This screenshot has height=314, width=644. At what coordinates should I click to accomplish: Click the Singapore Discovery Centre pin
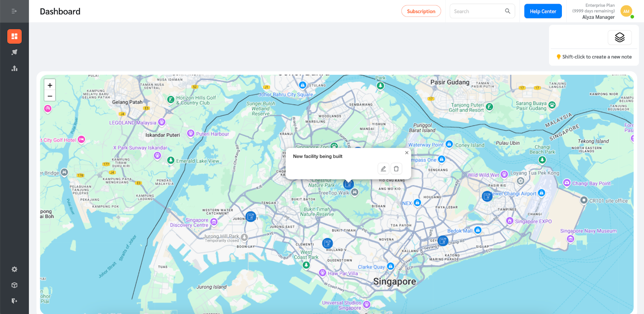point(214,222)
